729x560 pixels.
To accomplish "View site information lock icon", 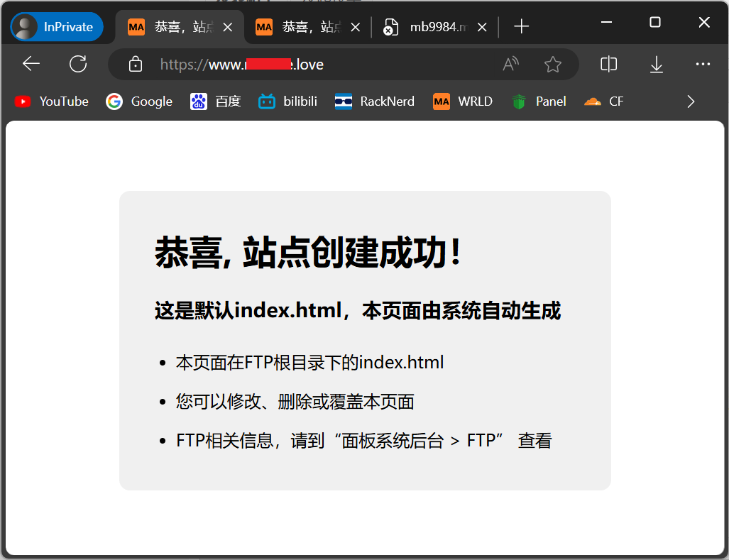I will click(x=136, y=64).
